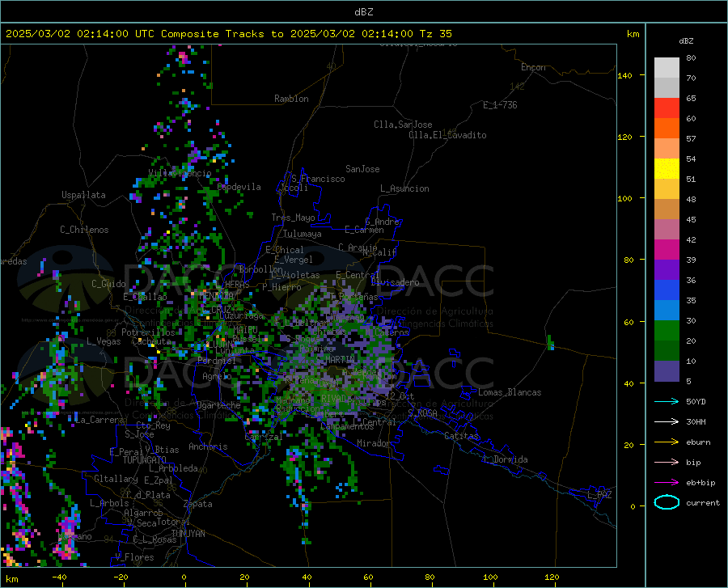Click the 30HM white arrow icon

tap(667, 421)
